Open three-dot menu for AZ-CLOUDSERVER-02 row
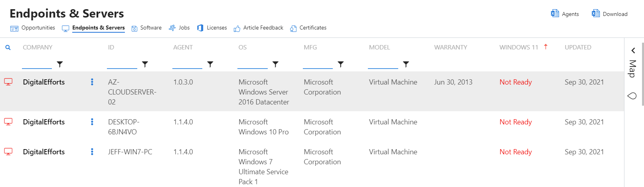 click(x=92, y=82)
